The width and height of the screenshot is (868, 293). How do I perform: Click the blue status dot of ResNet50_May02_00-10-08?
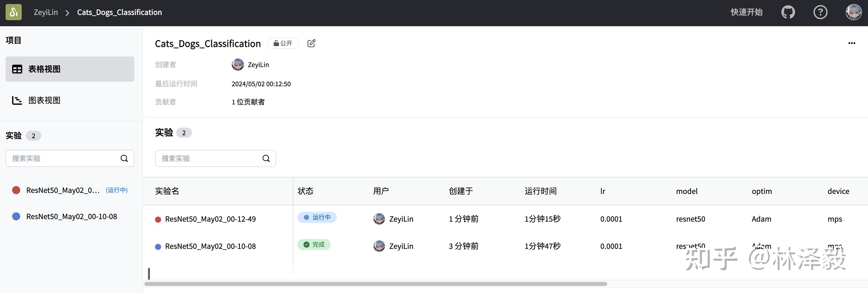click(x=158, y=246)
